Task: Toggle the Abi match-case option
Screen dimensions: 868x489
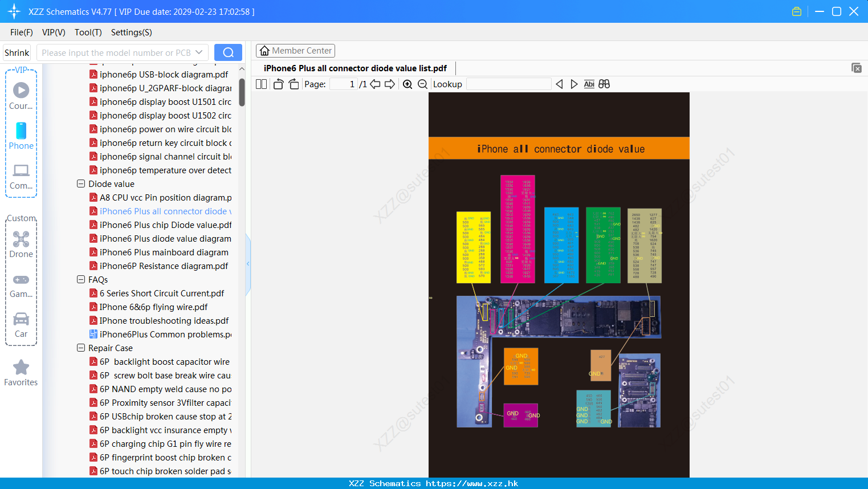Action: pos(589,84)
